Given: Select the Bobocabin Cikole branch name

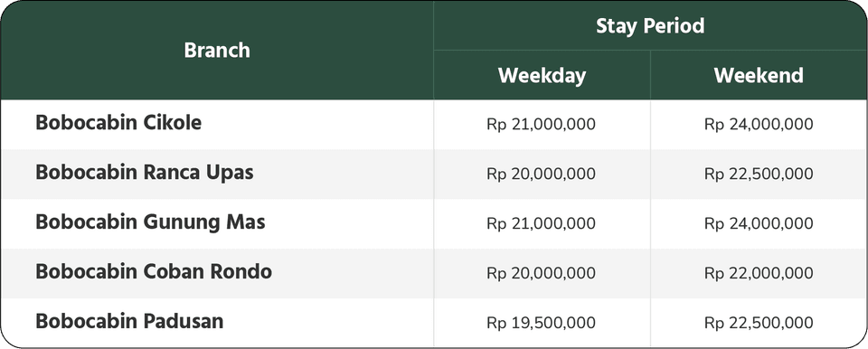Looking at the screenshot, I should (118, 123).
